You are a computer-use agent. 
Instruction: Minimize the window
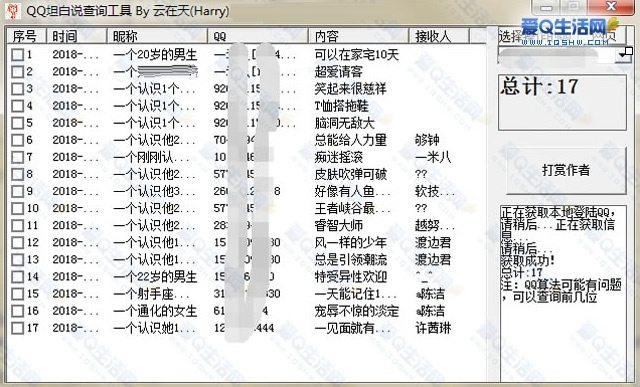(x=547, y=7)
